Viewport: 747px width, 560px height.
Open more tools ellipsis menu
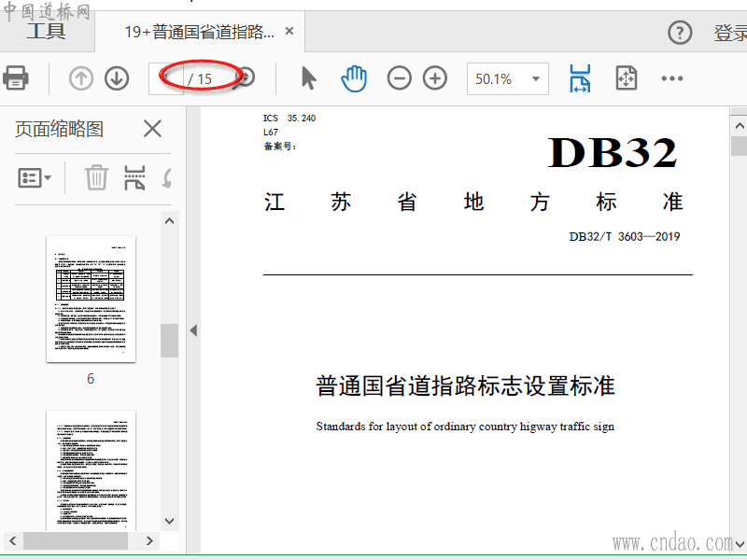pos(672,78)
